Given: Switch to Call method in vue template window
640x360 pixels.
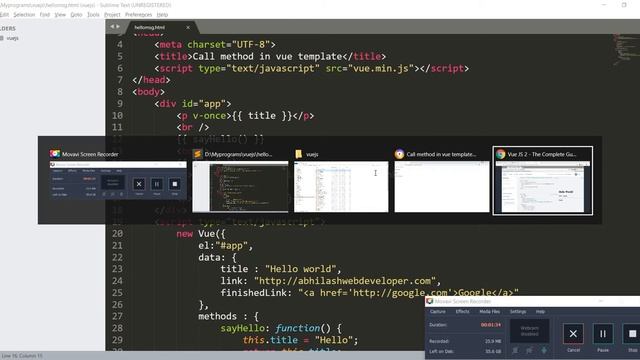Looking at the screenshot, I should [442, 187].
